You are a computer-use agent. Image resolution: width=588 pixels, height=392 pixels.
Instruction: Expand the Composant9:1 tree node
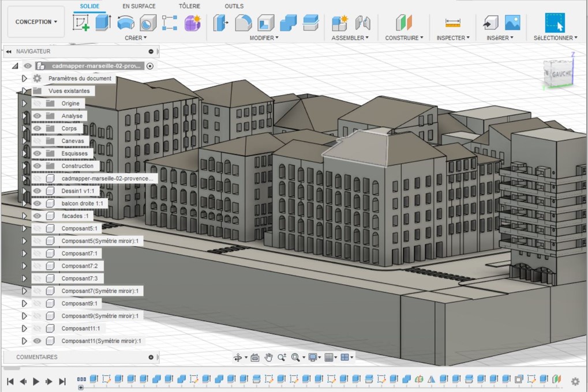[24, 303]
